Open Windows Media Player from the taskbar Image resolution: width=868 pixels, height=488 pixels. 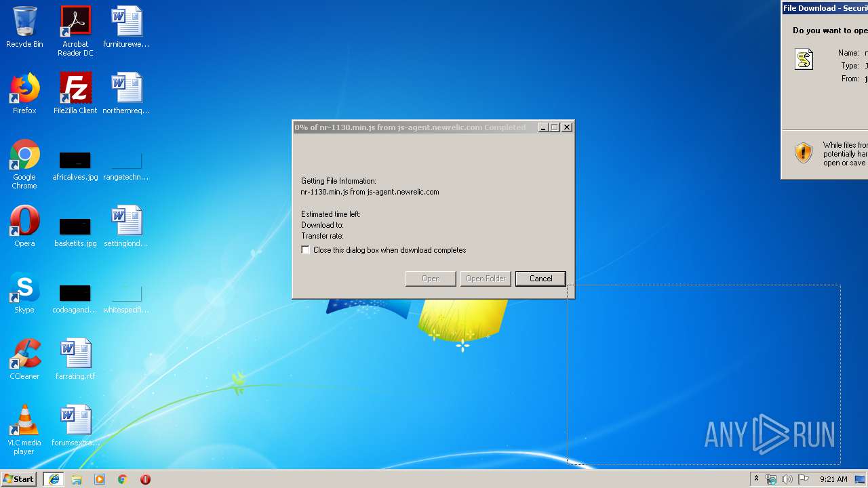tap(100, 479)
